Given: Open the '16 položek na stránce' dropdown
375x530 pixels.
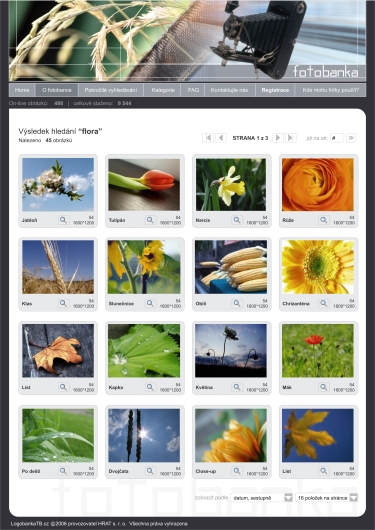Looking at the screenshot, I should click(326, 498).
